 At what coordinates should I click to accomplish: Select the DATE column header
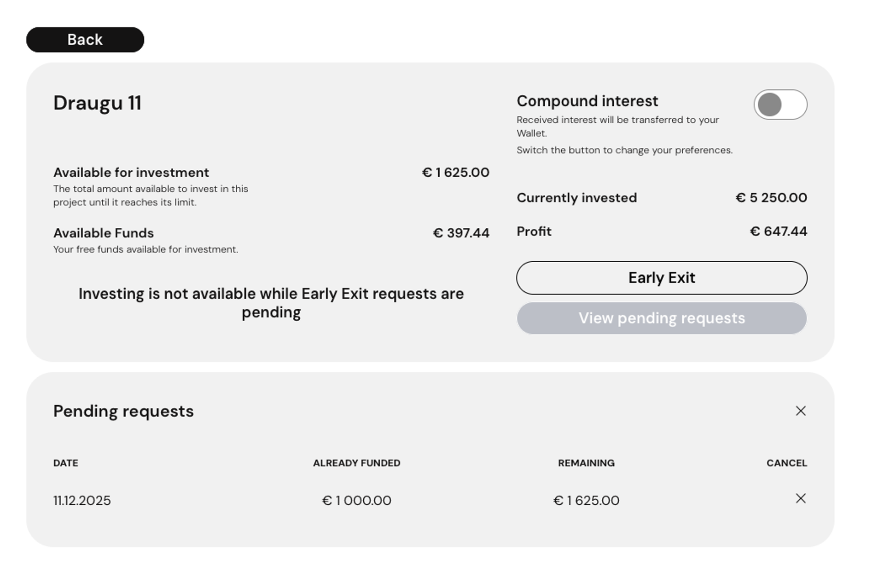tap(66, 463)
